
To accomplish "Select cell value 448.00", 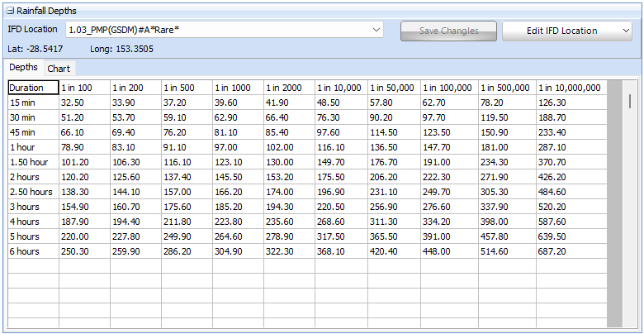I will click(448, 251).
